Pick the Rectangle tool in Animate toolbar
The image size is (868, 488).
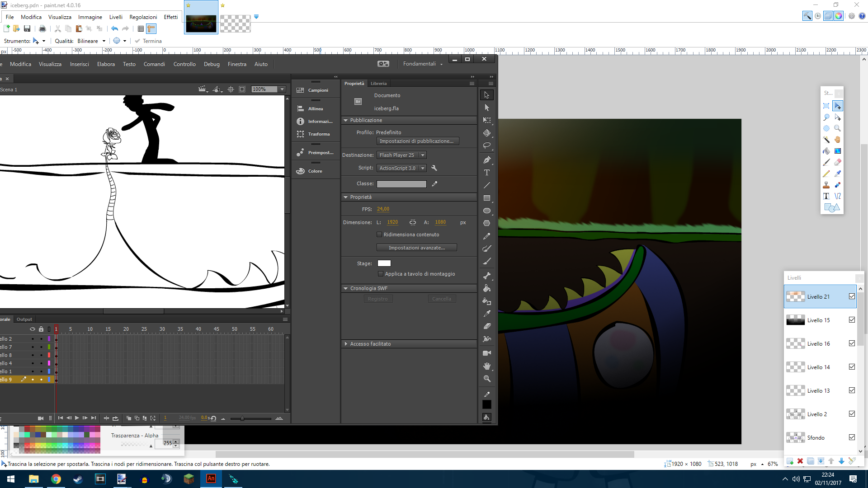click(487, 198)
